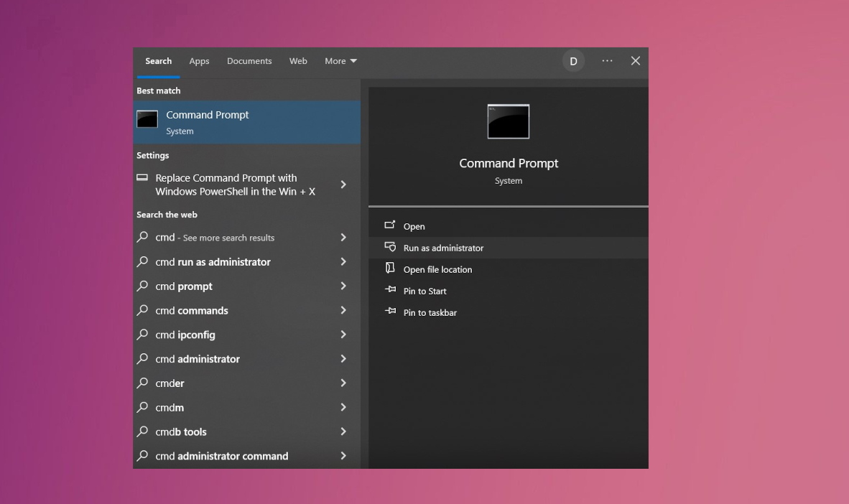Expand the More filter dropdown
849x504 pixels.
(340, 61)
